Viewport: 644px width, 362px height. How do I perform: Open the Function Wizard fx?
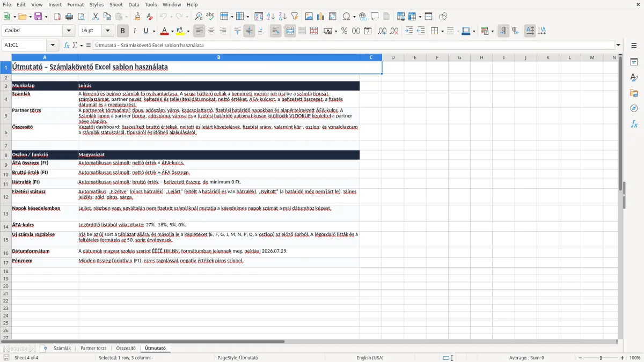67,45
